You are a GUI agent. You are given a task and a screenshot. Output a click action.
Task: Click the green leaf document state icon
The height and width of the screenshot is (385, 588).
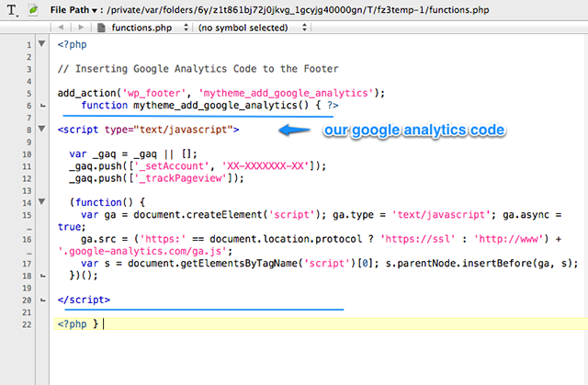pos(33,10)
